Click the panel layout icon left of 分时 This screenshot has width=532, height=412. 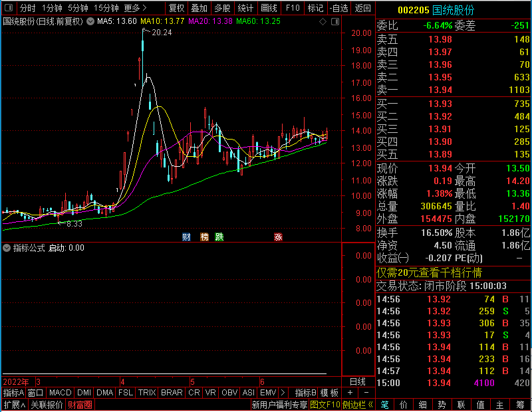point(9,7)
